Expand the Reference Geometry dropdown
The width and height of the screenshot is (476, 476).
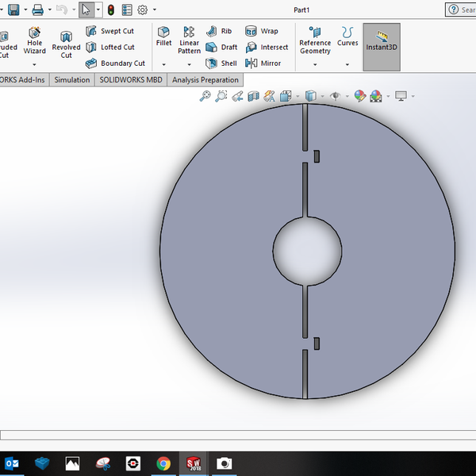click(x=315, y=64)
